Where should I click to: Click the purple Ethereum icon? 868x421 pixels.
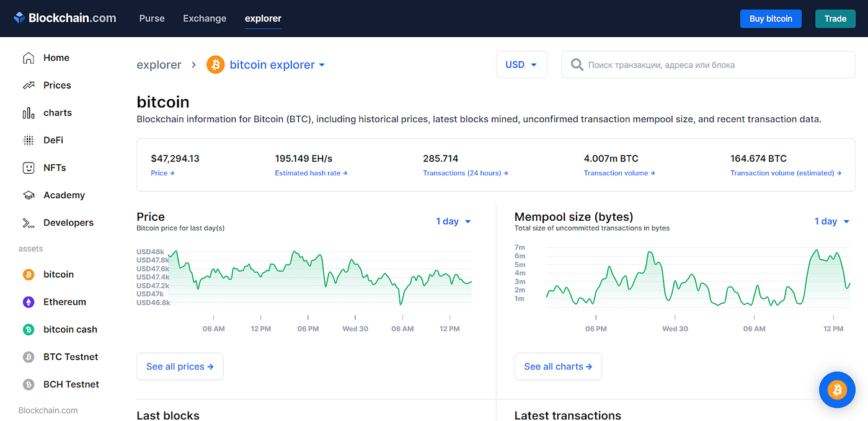(29, 302)
